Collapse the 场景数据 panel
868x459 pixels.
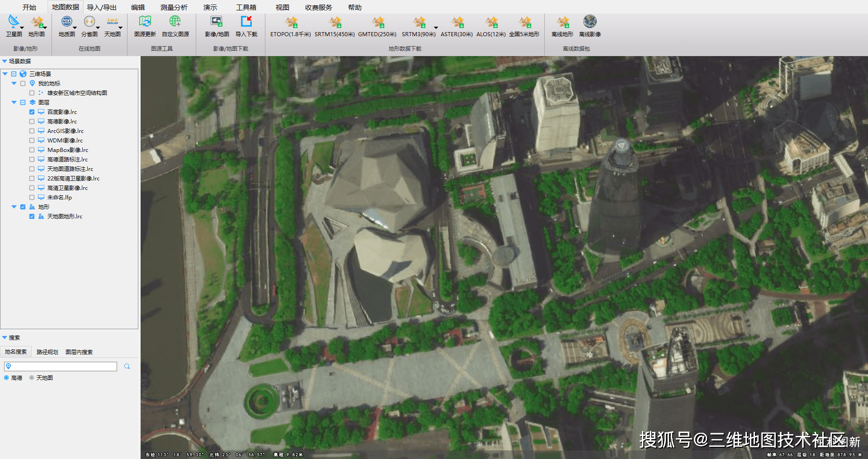pyautogui.click(x=5, y=61)
